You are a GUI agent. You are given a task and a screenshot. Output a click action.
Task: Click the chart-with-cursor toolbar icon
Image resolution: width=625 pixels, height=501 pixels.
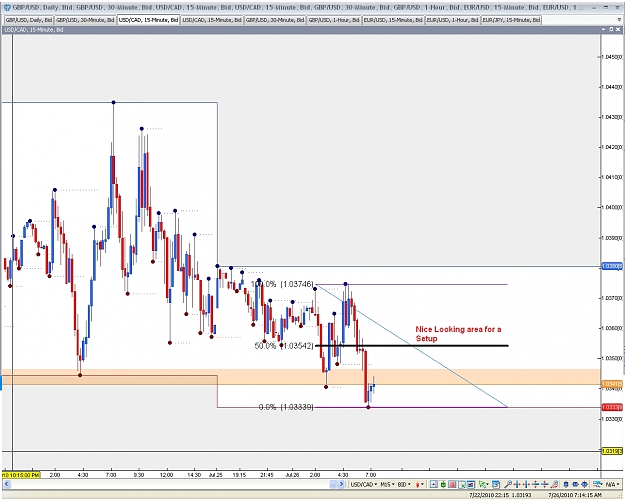pyautogui.click(x=462, y=484)
